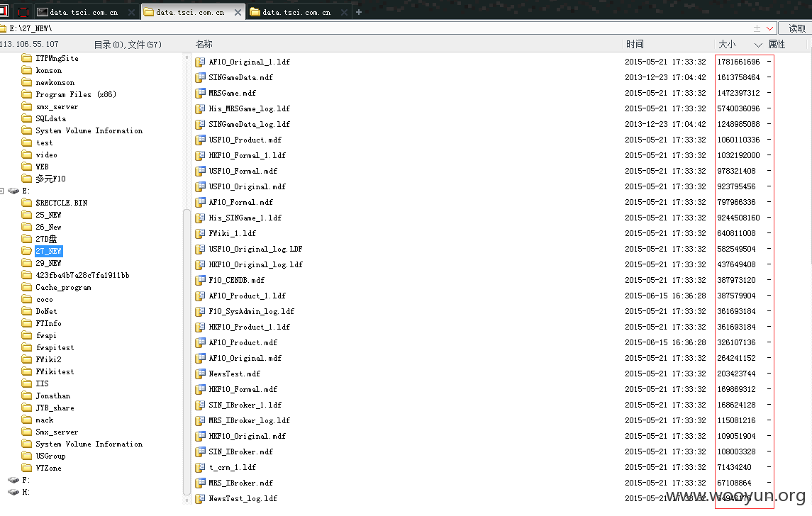Click the sort arrow on 大小 column
Image resolution: width=812 pixels, height=516 pixels.
tap(758, 45)
